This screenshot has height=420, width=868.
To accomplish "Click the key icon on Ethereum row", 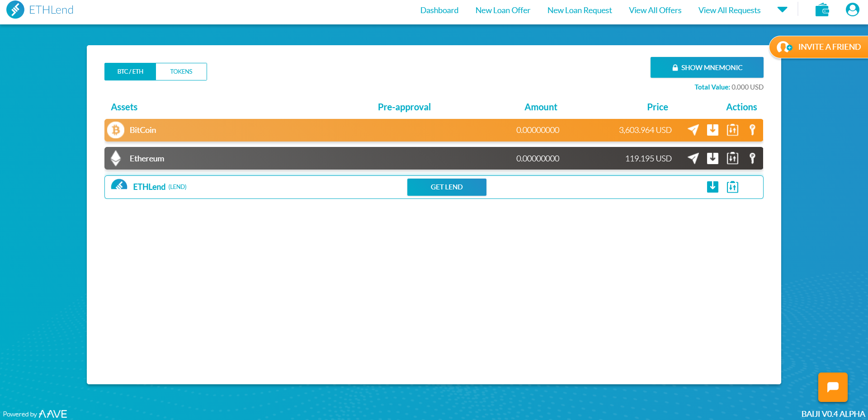I will [753, 158].
